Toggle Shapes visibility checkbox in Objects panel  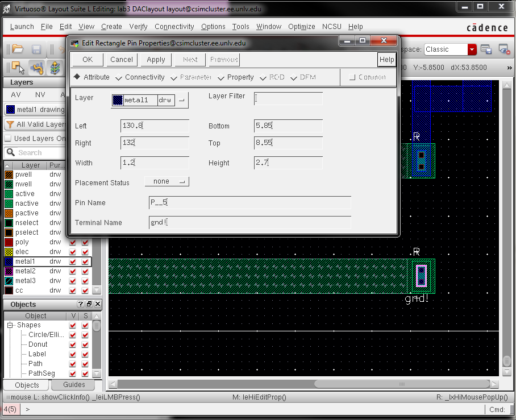click(73, 325)
